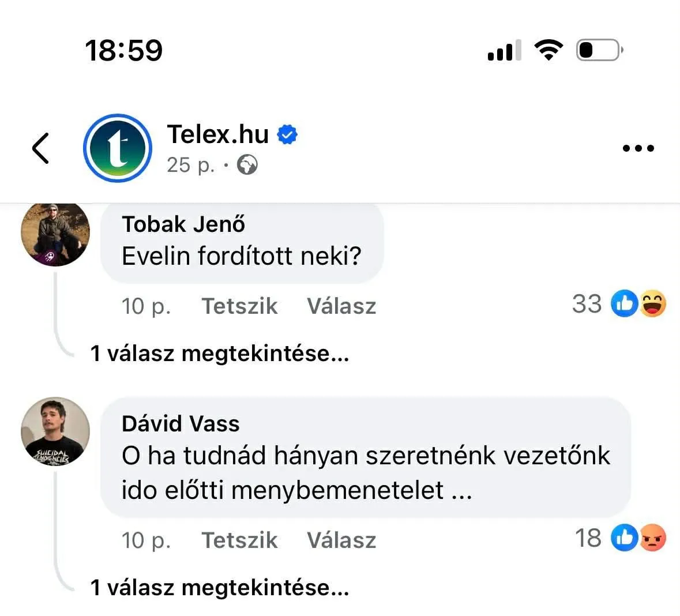Tap the public globe visibility icon
The width and height of the screenshot is (680, 616).
[247, 165]
